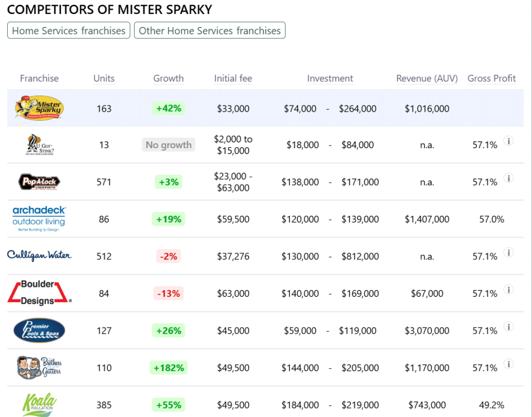Click the $812,000 investment upper value
The image size is (532, 417).
click(x=360, y=256)
